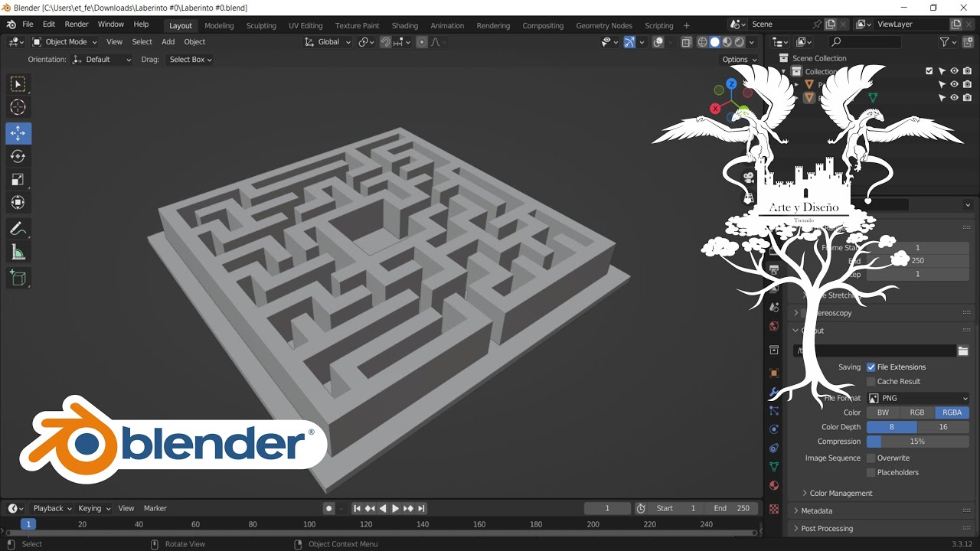The height and width of the screenshot is (551, 980).
Task: Click the new collection icon in outliner
Action: 967,42
